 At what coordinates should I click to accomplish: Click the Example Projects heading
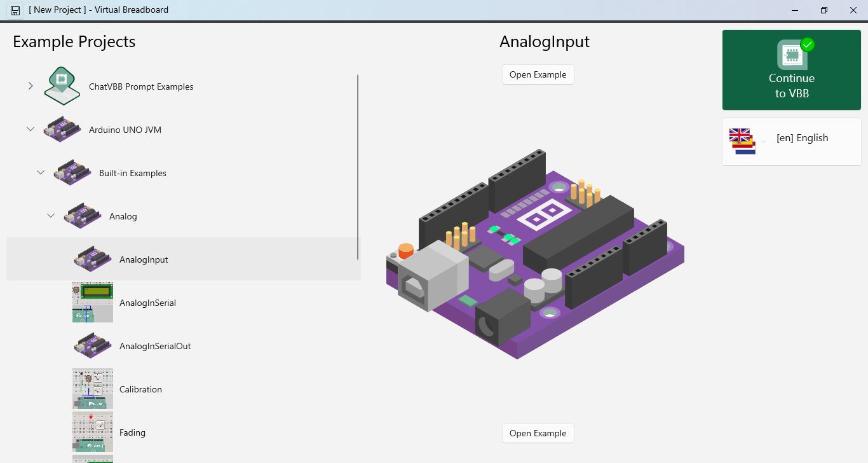(x=74, y=42)
